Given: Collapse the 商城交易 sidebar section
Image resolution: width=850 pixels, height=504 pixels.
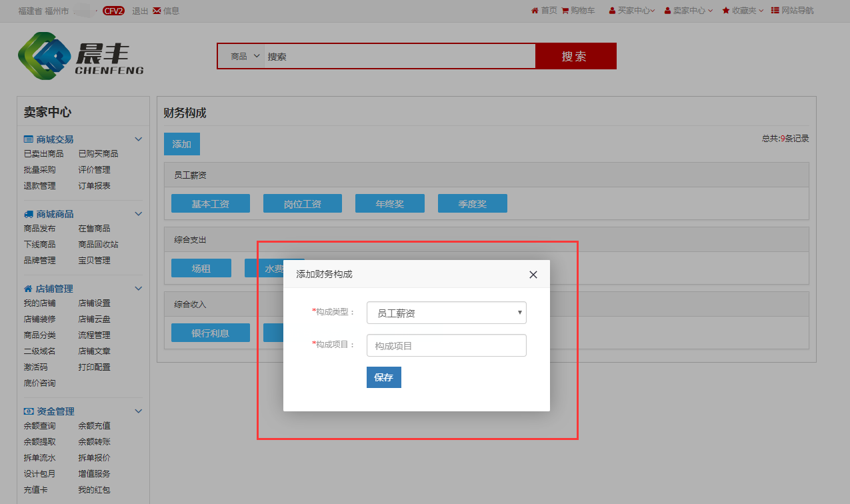Looking at the screenshot, I should pyautogui.click(x=139, y=139).
